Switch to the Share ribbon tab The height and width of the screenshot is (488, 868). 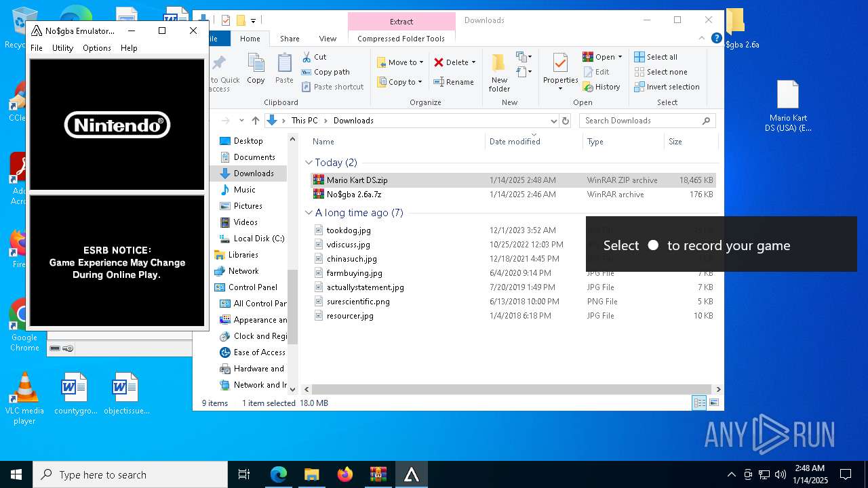[x=290, y=39]
